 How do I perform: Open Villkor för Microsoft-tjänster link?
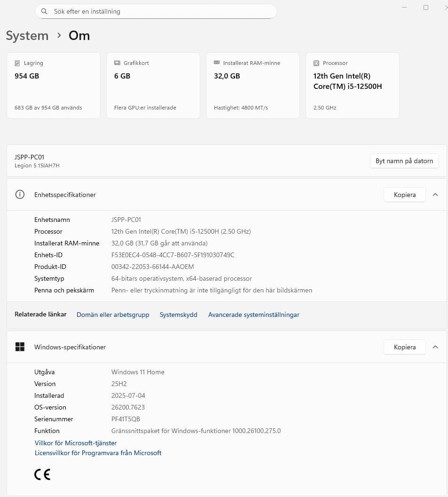pos(76,443)
